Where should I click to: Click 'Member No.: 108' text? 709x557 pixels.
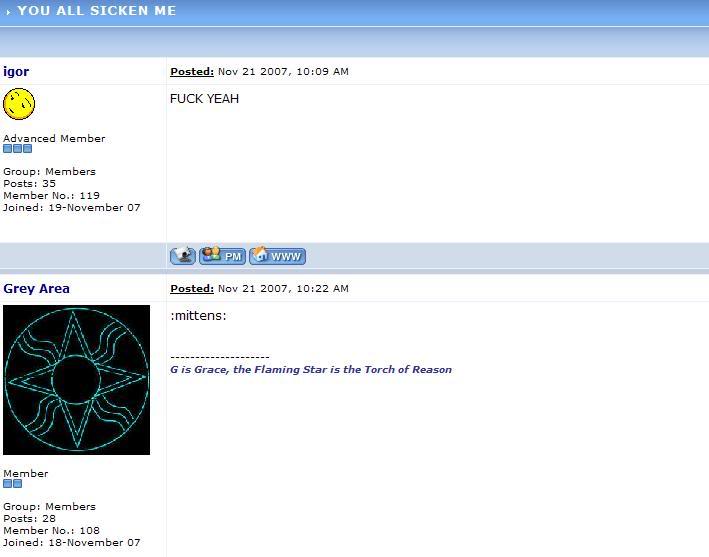51,530
